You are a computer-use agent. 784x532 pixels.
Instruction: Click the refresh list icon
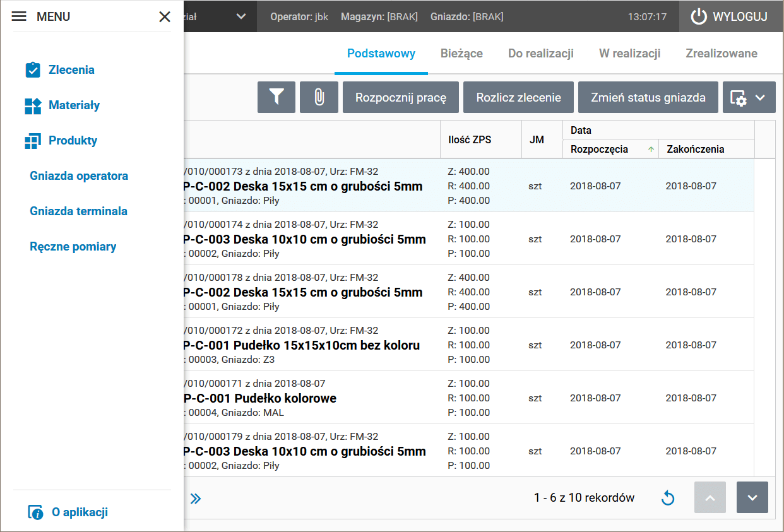pyautogui.click(x=668, y=498)
